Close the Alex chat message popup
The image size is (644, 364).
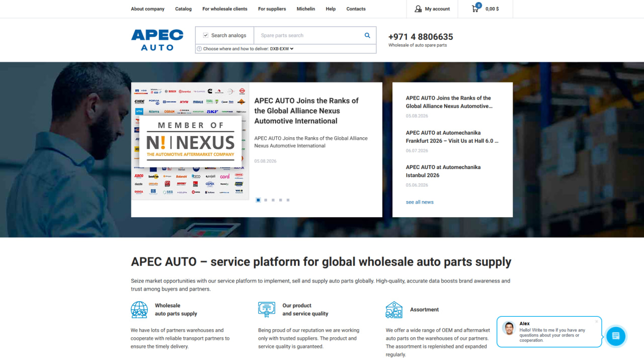[597, 322]
